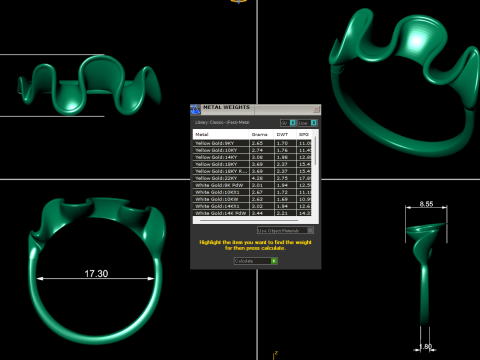
Task: Click the SPG value for Yellow Gold:14KY
Action: (x=305, y=157)
